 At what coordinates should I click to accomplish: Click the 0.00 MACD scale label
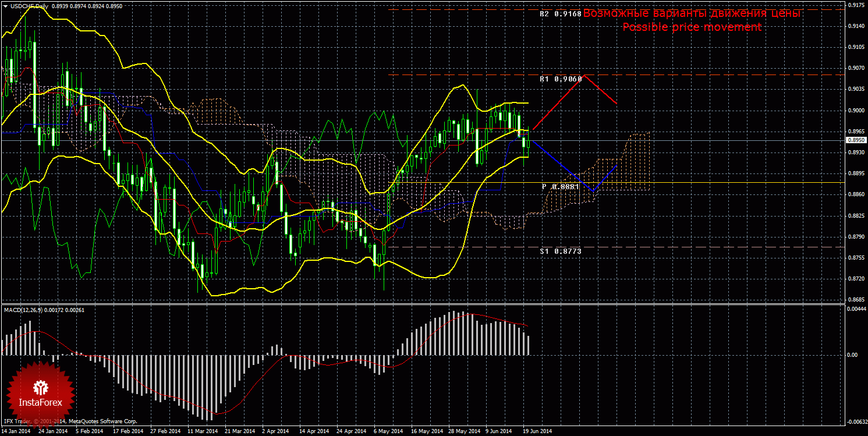point(852,355)
